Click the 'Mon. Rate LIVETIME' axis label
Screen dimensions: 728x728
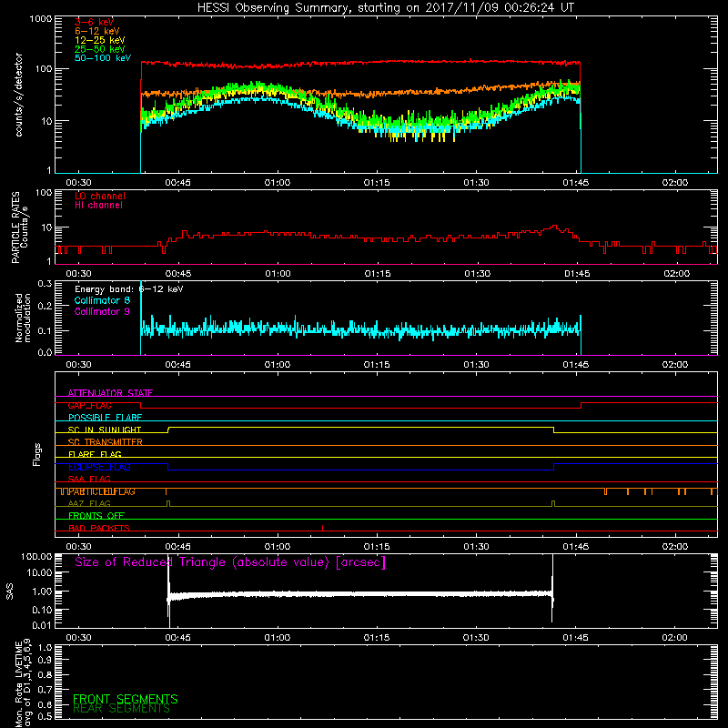(18, 683)
